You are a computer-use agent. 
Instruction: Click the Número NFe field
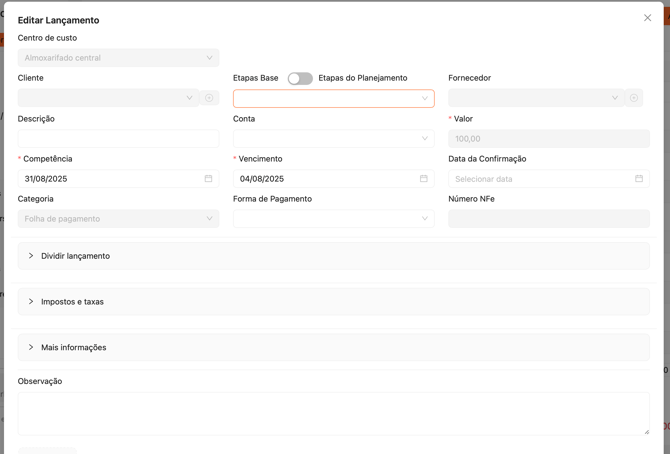(548, 219)
